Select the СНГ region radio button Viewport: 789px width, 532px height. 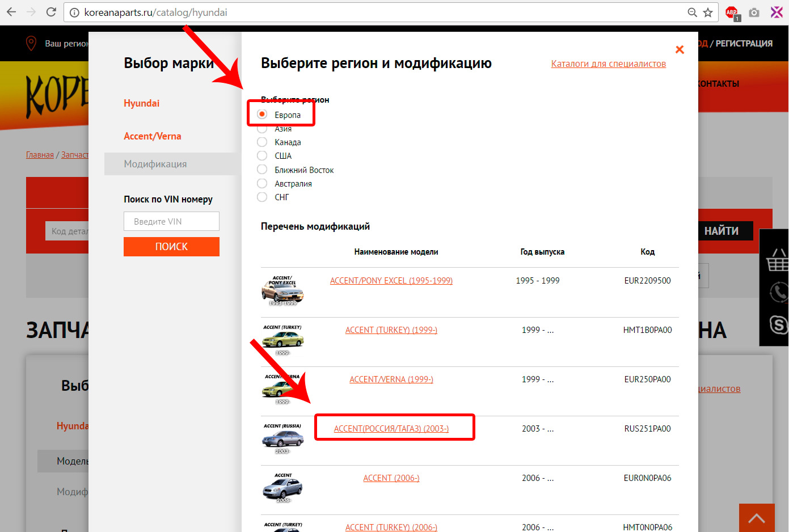point(262,197)
